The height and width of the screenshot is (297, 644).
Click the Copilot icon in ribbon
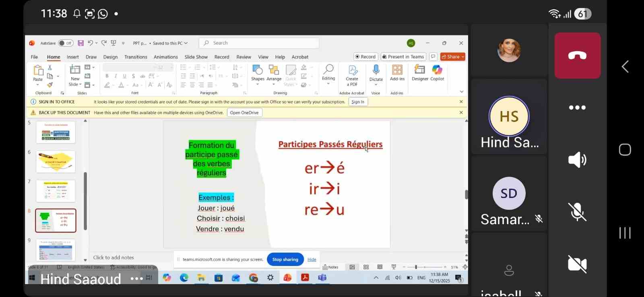click(437, 72)
